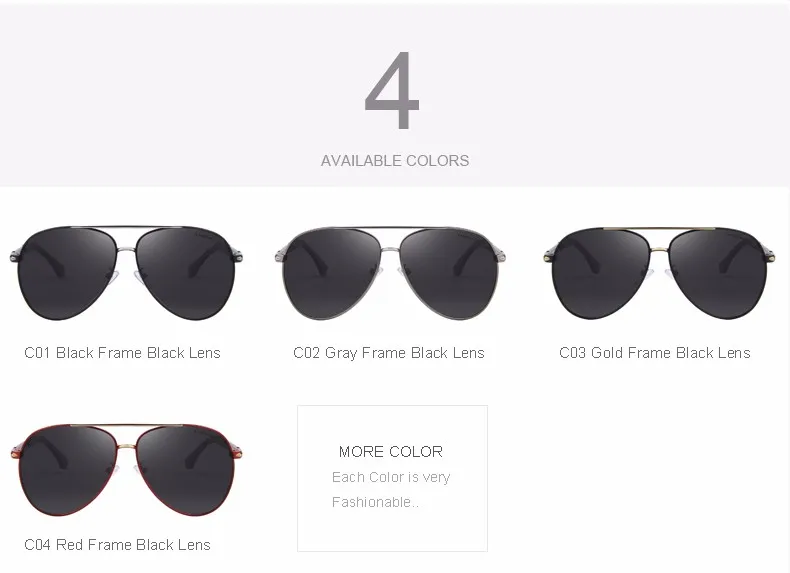Screen dimensions: 790x573
Task: Select the C03 gold frame sunglasses image
Action: tap(659, 273)
